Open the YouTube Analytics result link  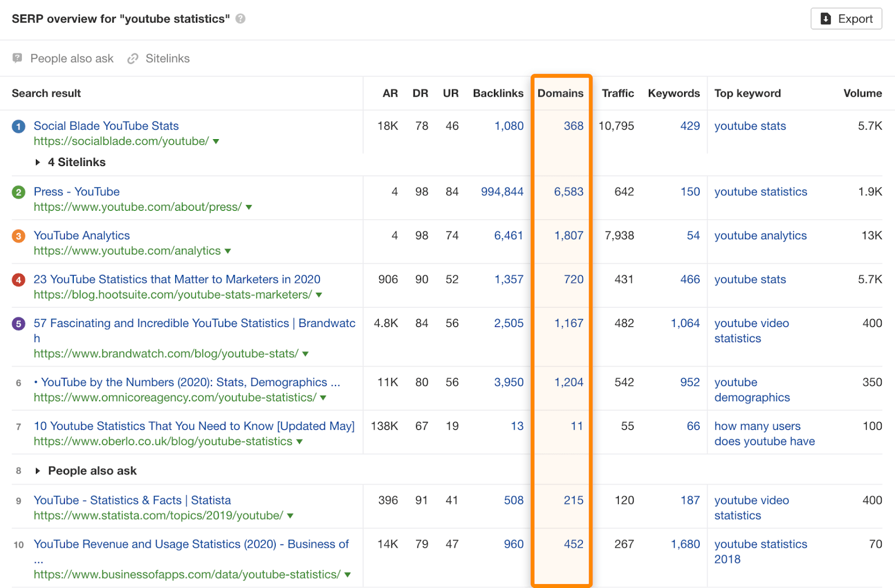click(x=82, y=235)
